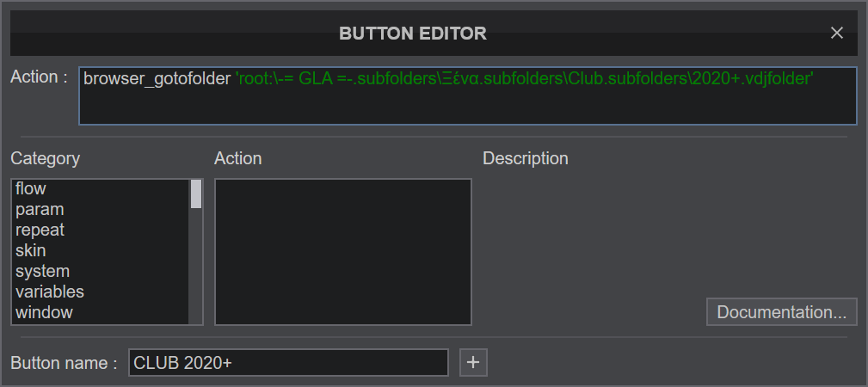Click into the Button name field
The image size is (868, 387).
click(288, 363)
